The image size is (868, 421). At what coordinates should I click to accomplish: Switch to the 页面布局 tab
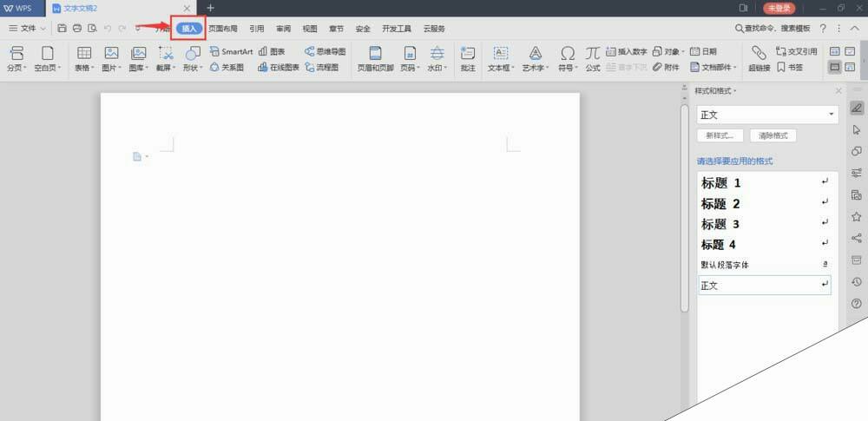point(222,29)
